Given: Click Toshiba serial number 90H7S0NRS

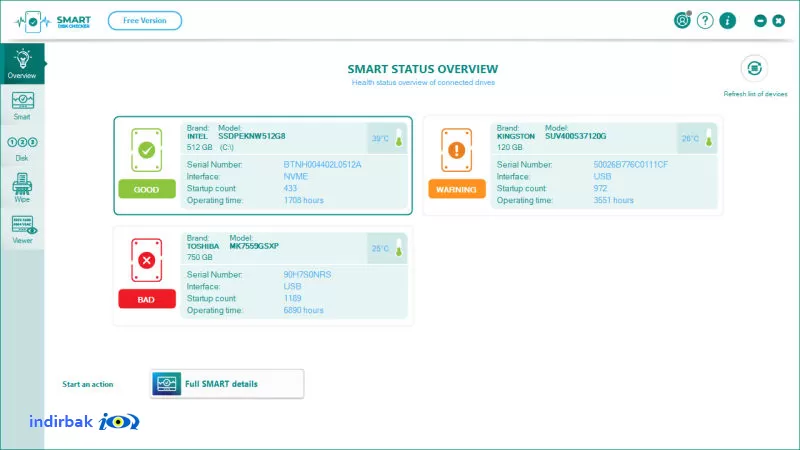Looking at the screenshot, I should point(307,274).
